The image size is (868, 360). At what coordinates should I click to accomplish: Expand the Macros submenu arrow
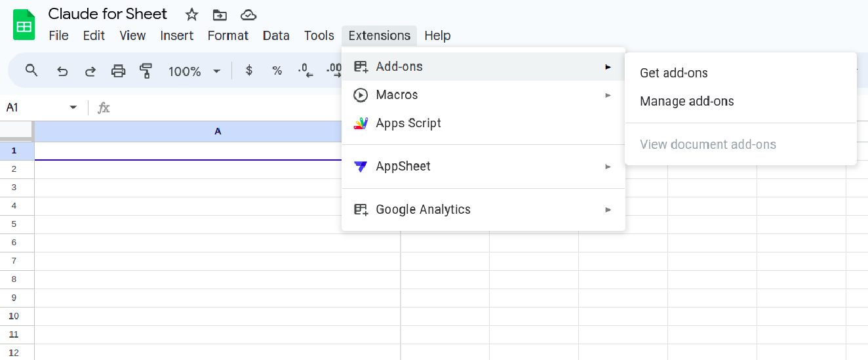(x=608, y=95)
